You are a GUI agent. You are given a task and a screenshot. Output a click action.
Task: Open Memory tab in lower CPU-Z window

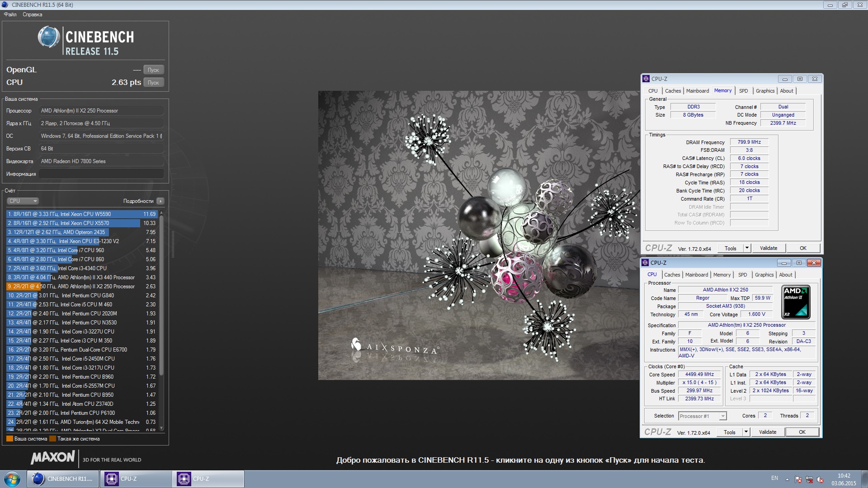coord(722,275)
